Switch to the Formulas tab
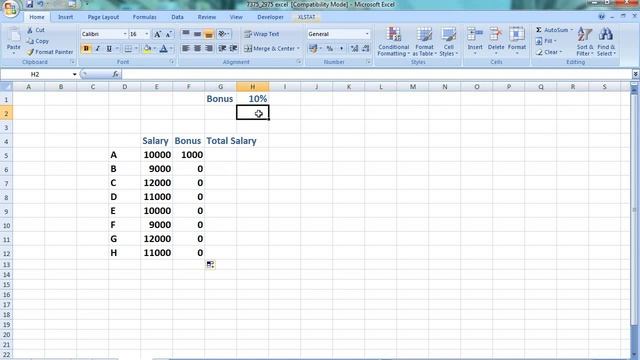This screenshot has height=360, width=640. (144, 17)
